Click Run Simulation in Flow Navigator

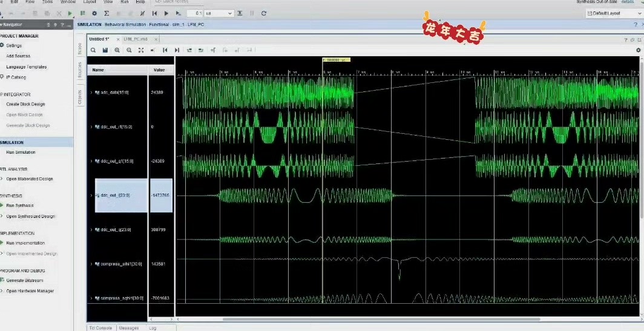coord(21,152)
